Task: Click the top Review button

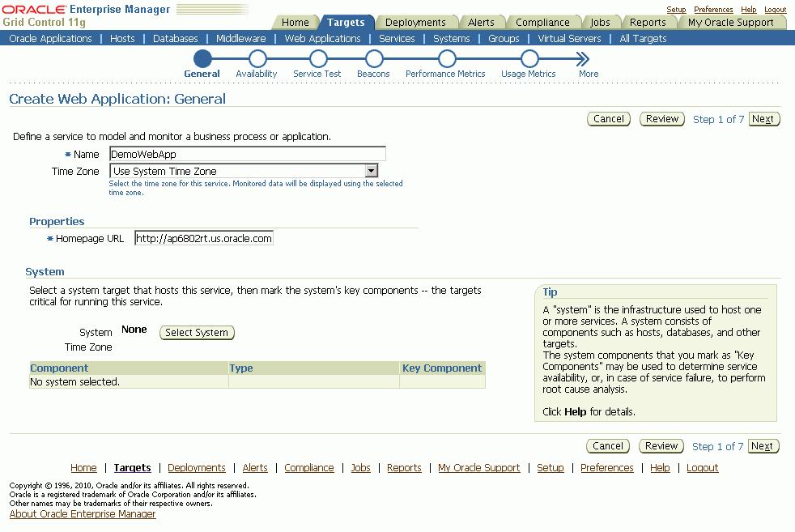Action: pos(662,119)
